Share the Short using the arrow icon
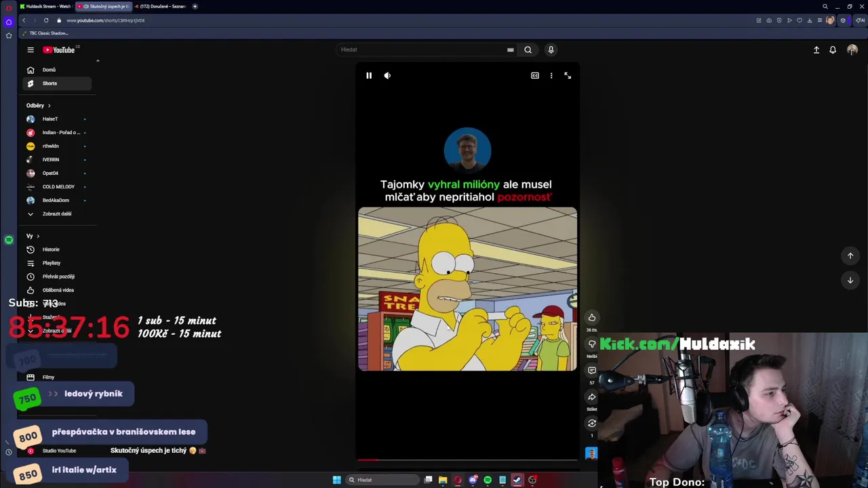Image resolution: width=868 pixels, height=488 pixels. [x=592, y=396]
